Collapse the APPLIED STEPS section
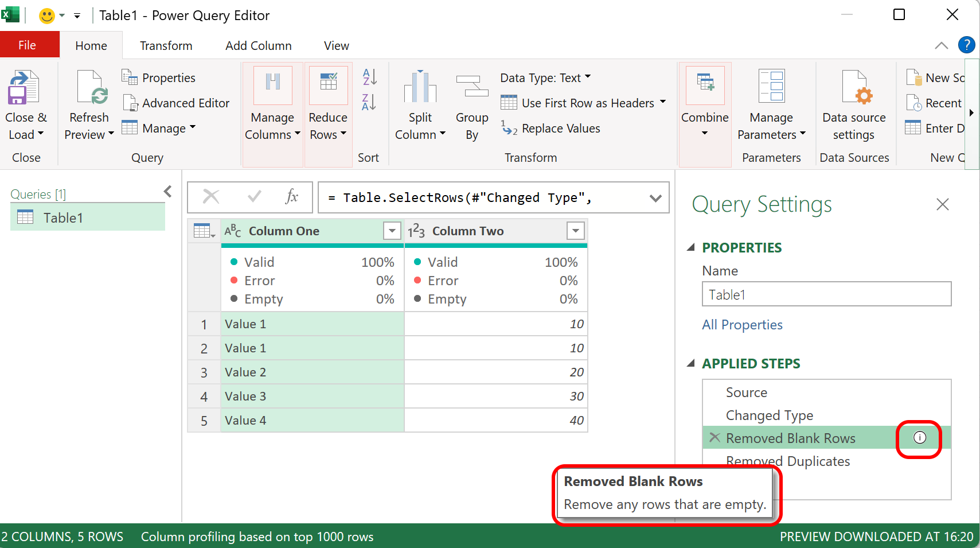 tap(691, 363)
